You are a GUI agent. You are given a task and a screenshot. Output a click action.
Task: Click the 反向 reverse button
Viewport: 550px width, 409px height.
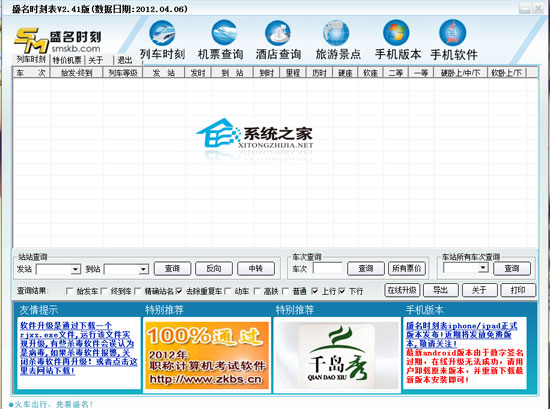click(x=214, y=269)
